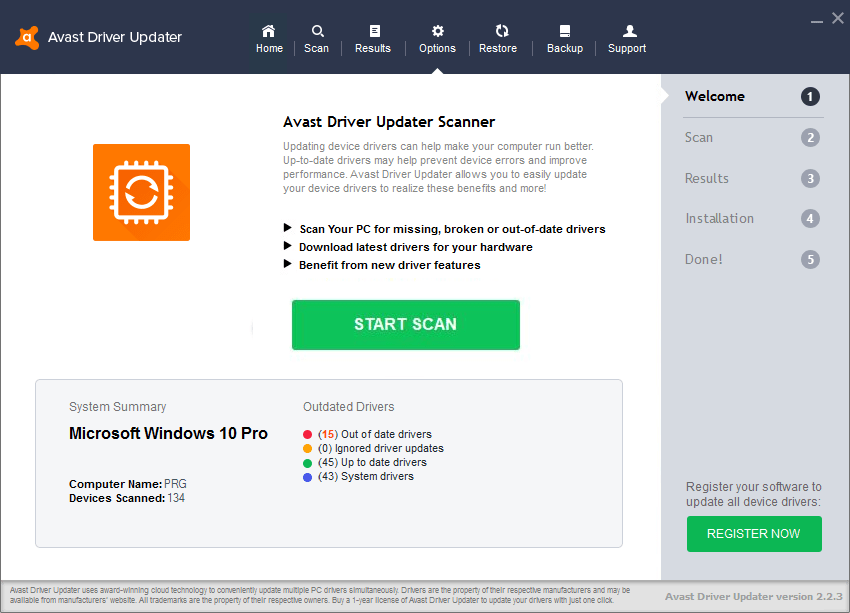Open the Restore tab label
The height and width of the screenshot is (613, 850).
pyautogui.click(x=498, y=48)
